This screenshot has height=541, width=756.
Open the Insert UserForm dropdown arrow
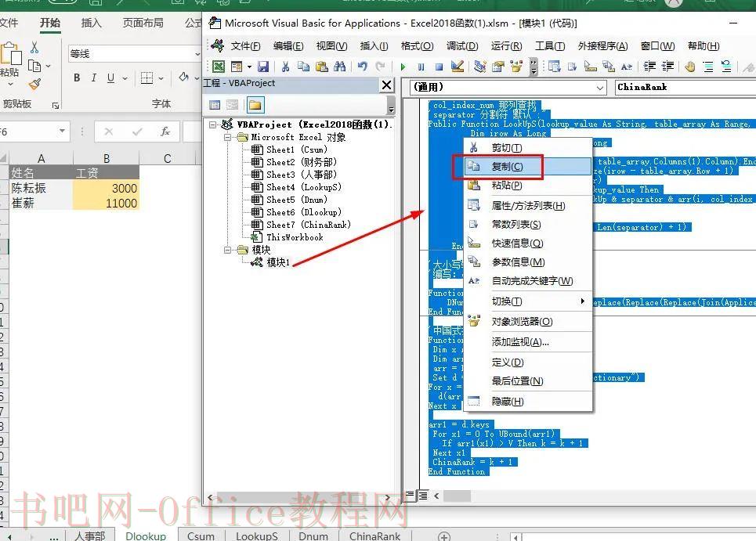pyautogui.click(x=249, y=67)
